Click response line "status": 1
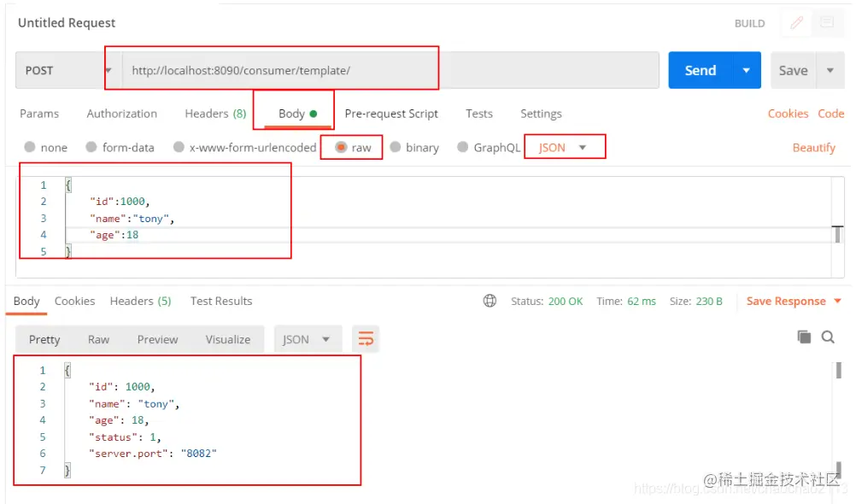This screenshot has width=856, height=504. 125,437
